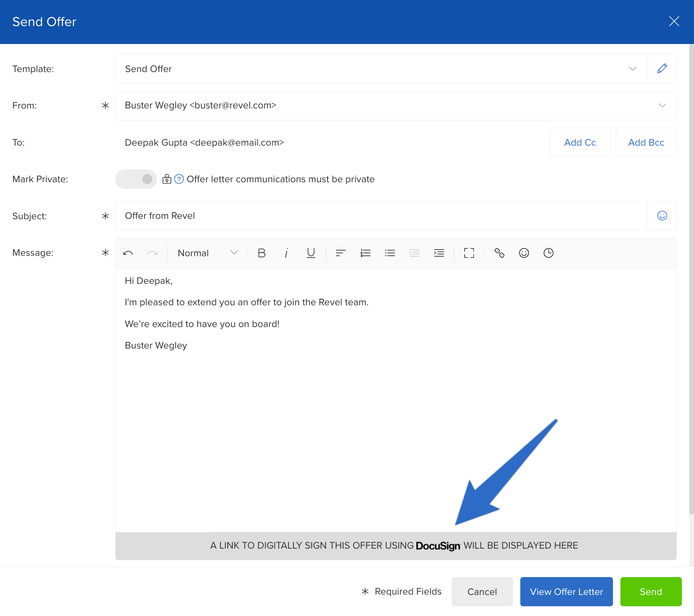Insert a numbered list
This screenshot has height=616, width=694.
pyautogui.click(x=365, y=253)
